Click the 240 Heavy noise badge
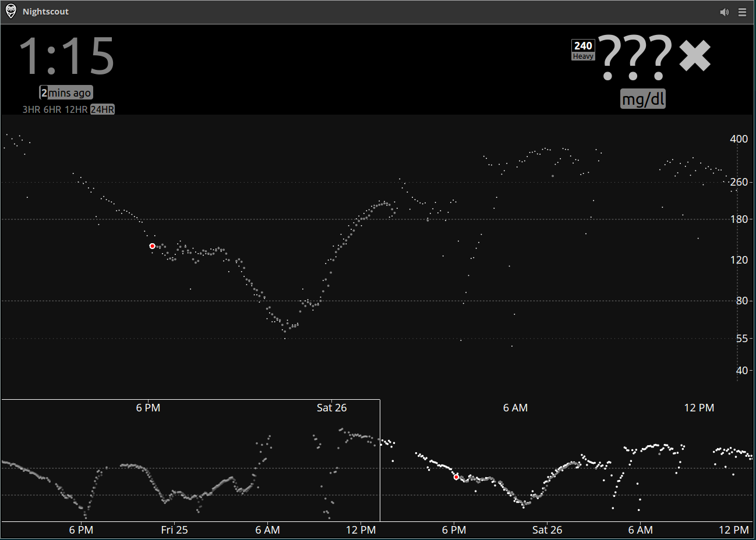Screen dimensions: 756x540 coord(583,50)
